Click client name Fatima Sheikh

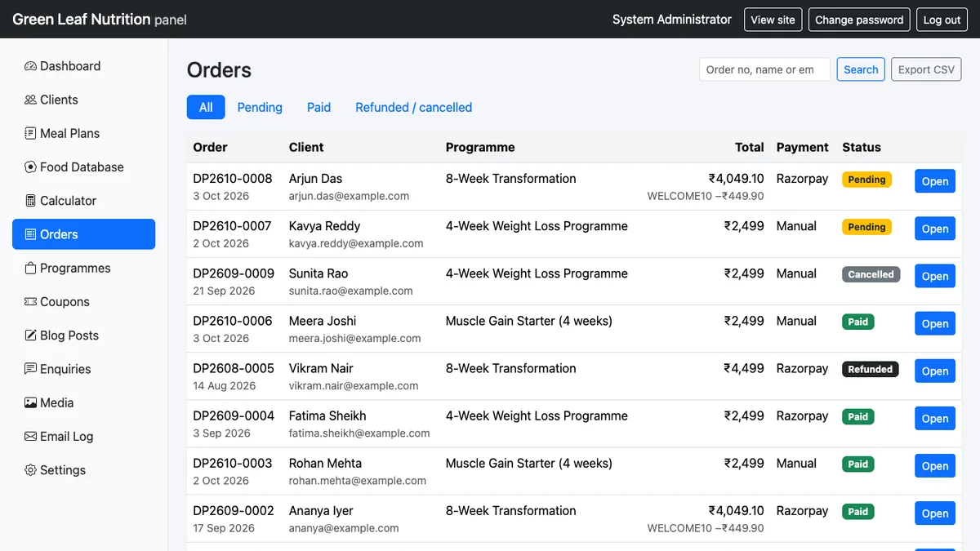point(327,415)
